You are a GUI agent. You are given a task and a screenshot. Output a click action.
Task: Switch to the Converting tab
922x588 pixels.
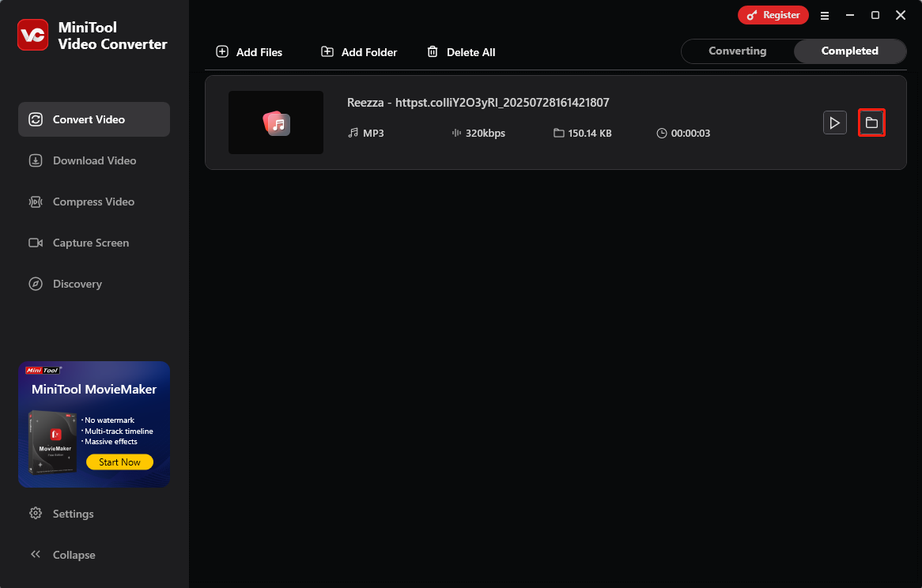pos(738,51)
